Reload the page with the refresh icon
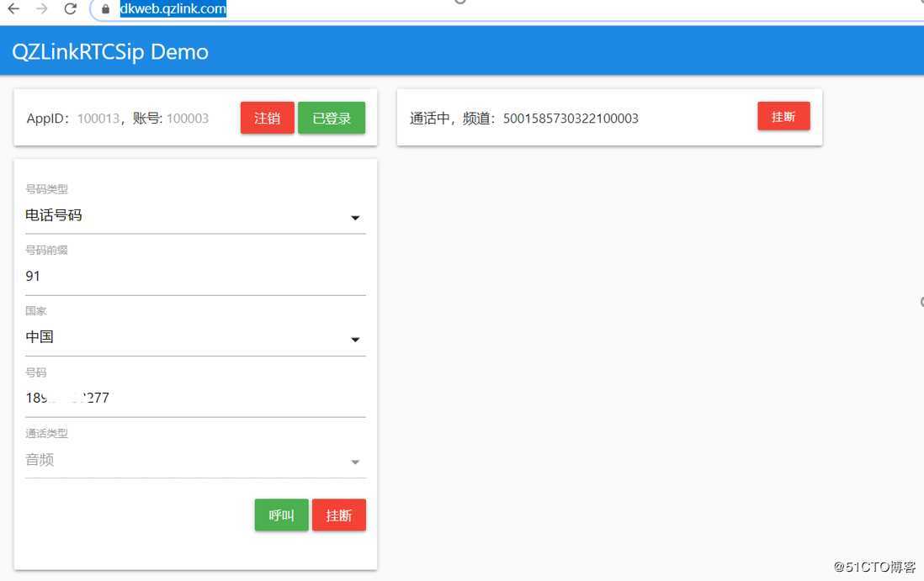This screenshot has width=924, height=581. tap(71, 9)
